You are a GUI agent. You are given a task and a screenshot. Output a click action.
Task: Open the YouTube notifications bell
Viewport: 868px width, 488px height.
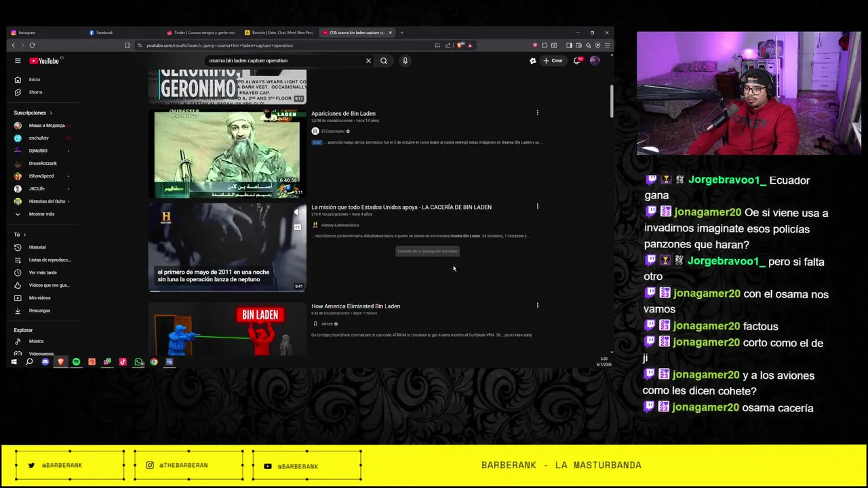tap(577, 60)
